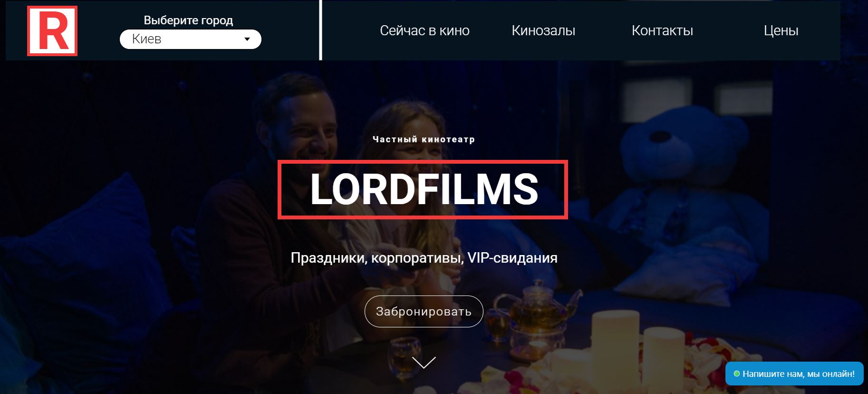Click the Частный кинотеатр caption
Screen dimensions: 868x394
pyautogui.click(x=424, y=139)
